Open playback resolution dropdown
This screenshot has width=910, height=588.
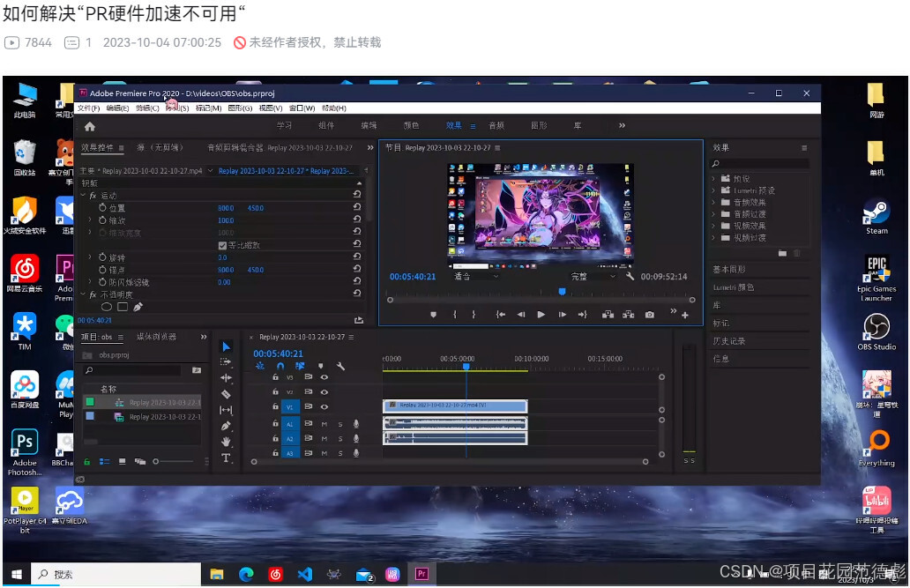[x=593, y=276]
